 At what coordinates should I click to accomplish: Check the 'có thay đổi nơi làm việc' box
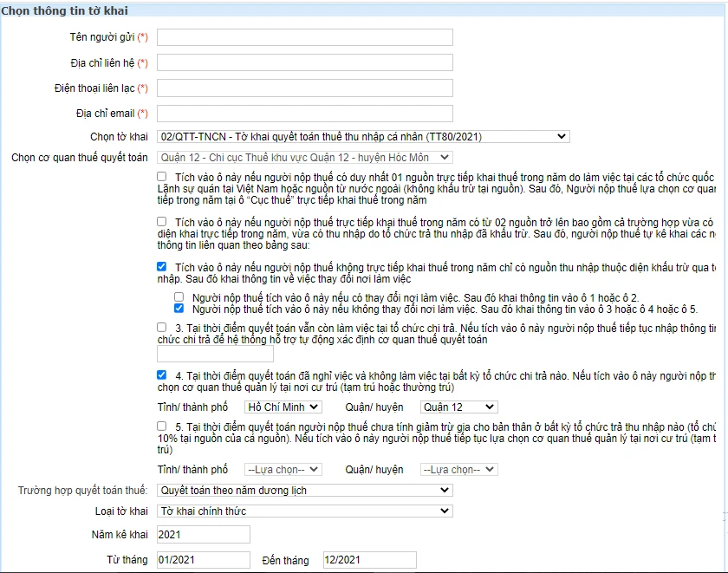pos(179,297)
